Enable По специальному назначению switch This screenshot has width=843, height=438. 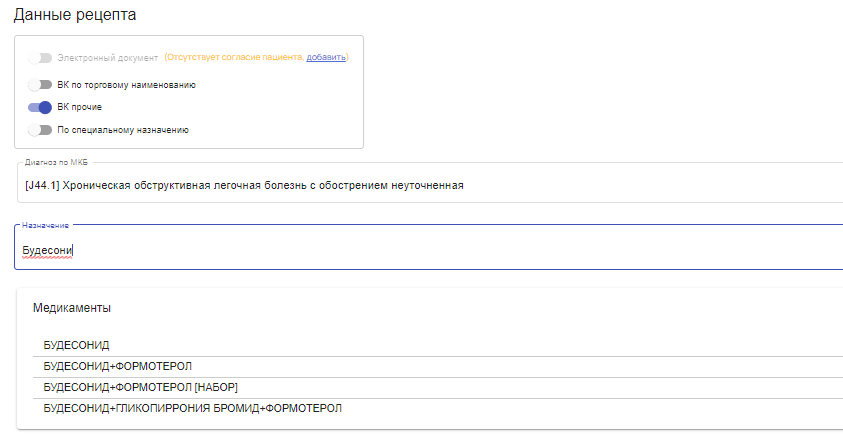click(x=40, y=130)
